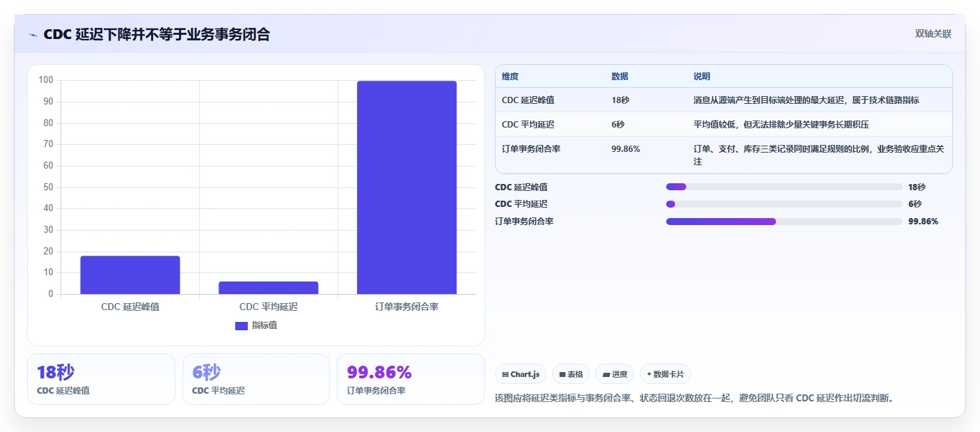Click the CDC 平均延迟 bar in chart

pyautogui.click(x=269, y=288)
